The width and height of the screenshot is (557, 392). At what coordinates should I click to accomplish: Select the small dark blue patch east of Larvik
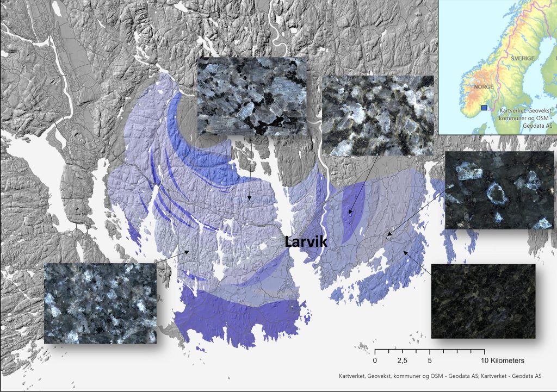[x=351, y=212]
